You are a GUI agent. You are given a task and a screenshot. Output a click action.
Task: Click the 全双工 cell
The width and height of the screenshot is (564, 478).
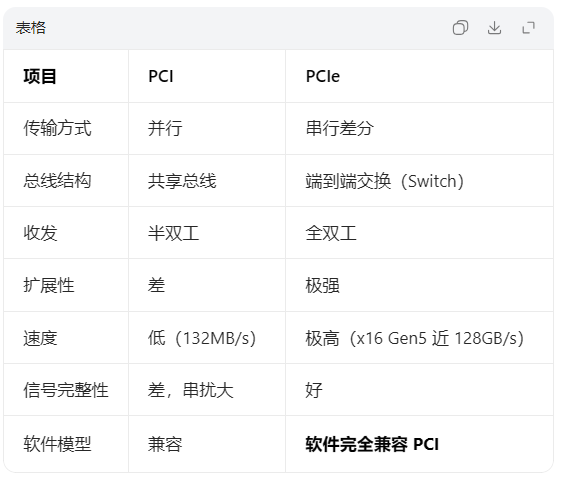click(x=331, y=233)
